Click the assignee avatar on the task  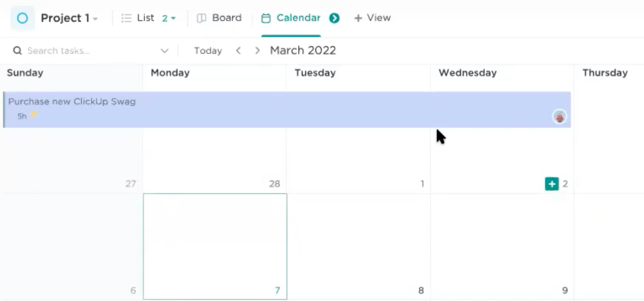pyautogui.click(x=560, y=116)
